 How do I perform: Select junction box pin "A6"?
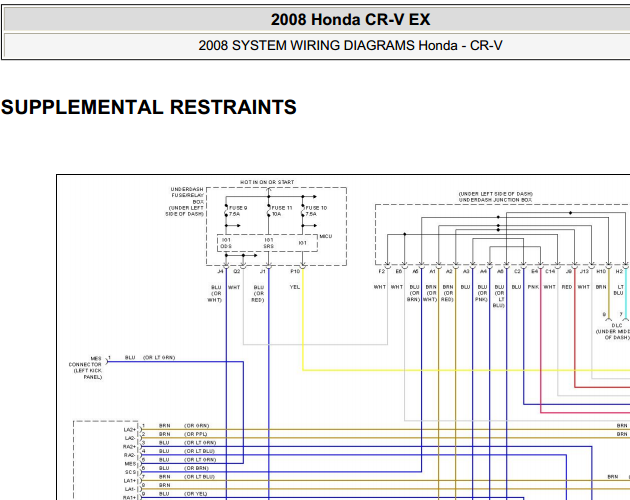coord(500,272)
